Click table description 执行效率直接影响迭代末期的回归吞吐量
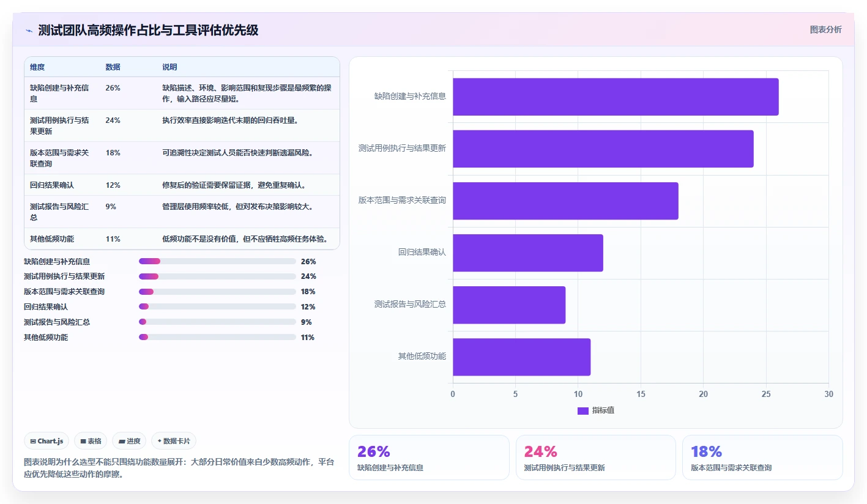Viewport: 867px width, 504px height. coord(231,120)
